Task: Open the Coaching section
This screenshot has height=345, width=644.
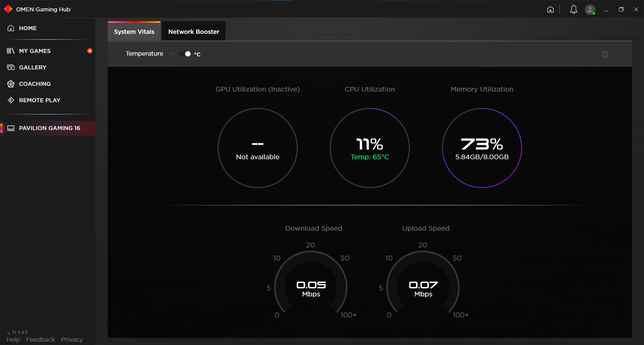Action: (35, 83)
